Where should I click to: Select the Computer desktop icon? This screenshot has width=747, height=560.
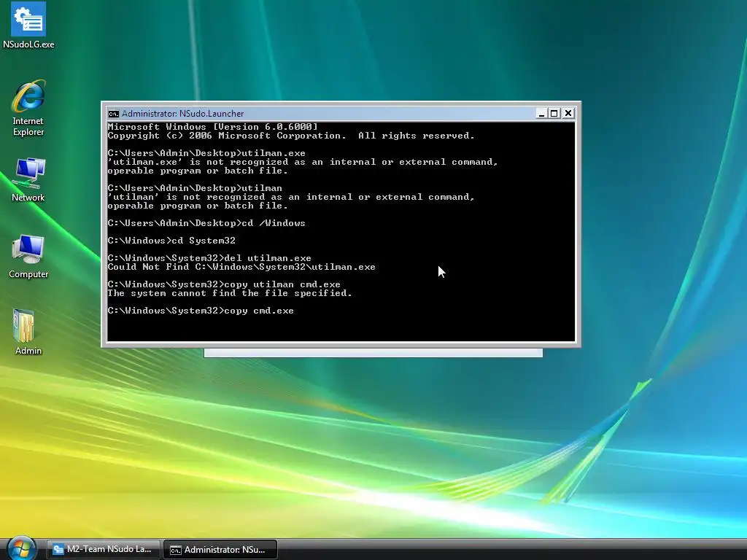[28, 256]
